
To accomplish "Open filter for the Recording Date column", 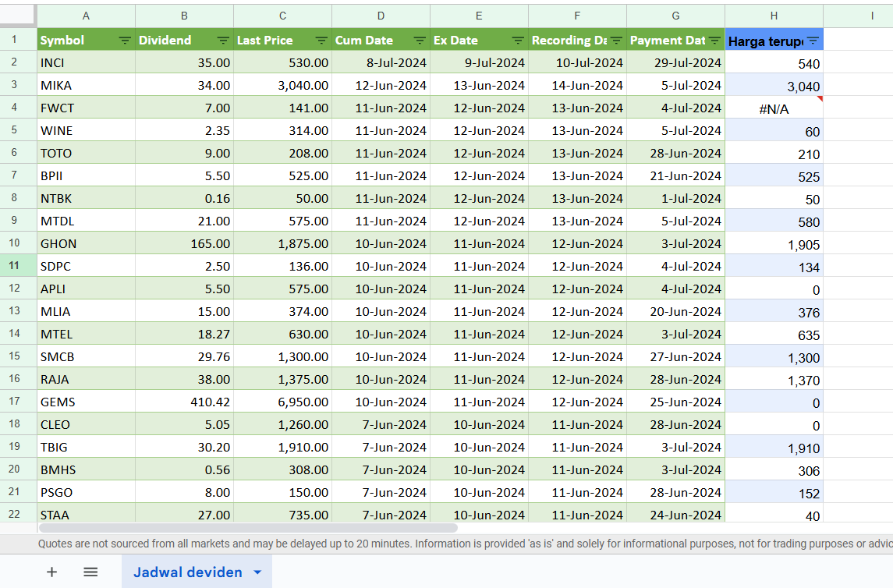I will pyautogui.click(x=616, y=41).
